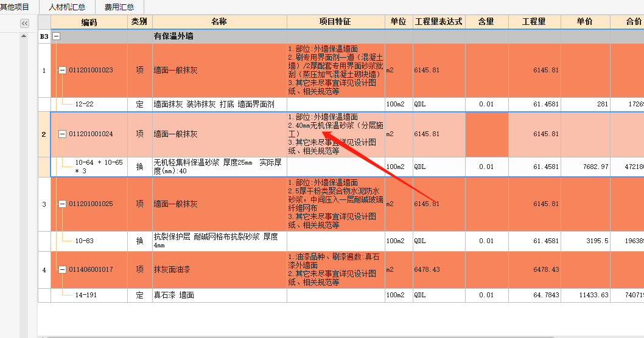The height and width of the screenshot is (338, 644).
Task: Click the 单价 column header
Action: (x=585, y=22)
